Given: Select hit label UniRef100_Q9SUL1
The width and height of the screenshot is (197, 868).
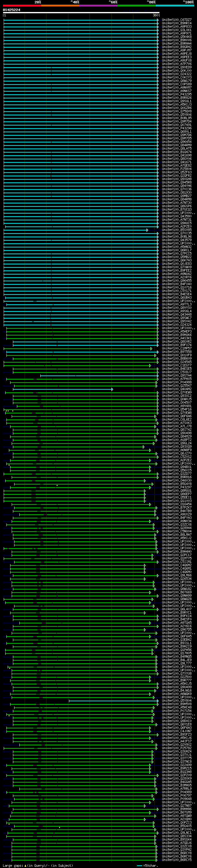Looking at the screenshot, I should 177,101.
